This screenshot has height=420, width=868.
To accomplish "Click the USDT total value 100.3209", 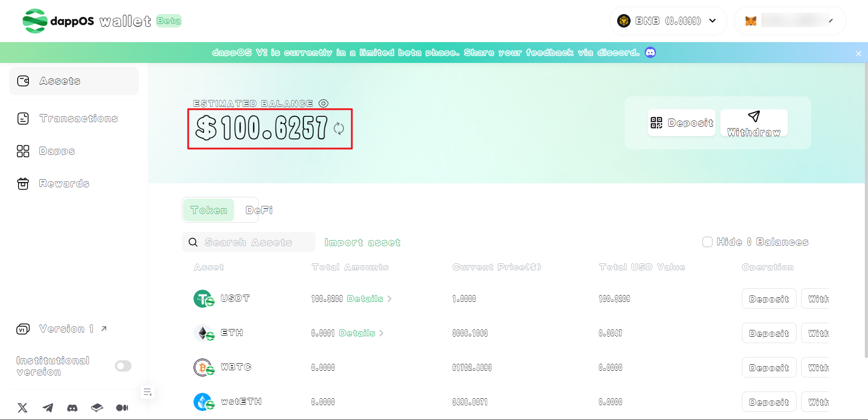I will click(614, 299).
